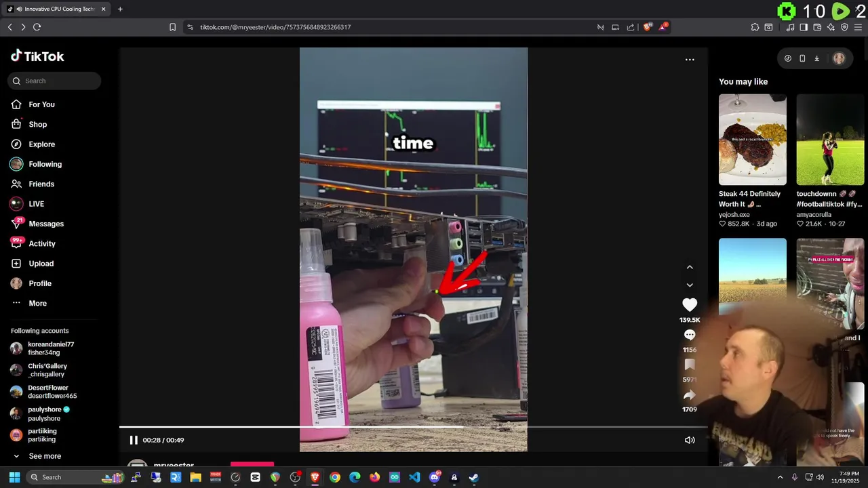This screenshot has width=868, height=488.
Task: Open the comments bubble icon
Action: 690,335
